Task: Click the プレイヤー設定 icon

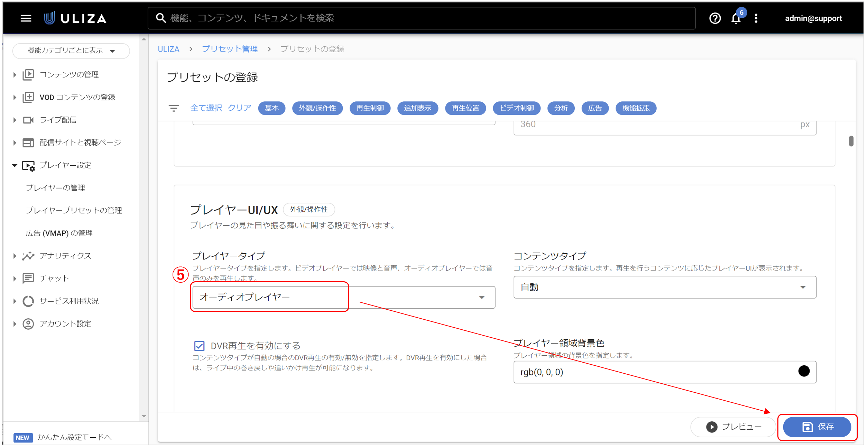Action: [28, 166]
